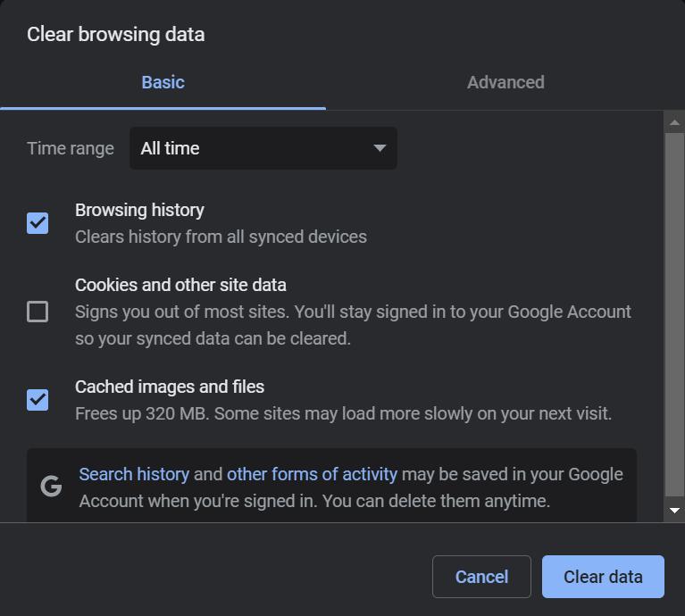Viewport: 685px width, 616px height.
Task: Click the Cached images and files title
Action: point(170,387)
